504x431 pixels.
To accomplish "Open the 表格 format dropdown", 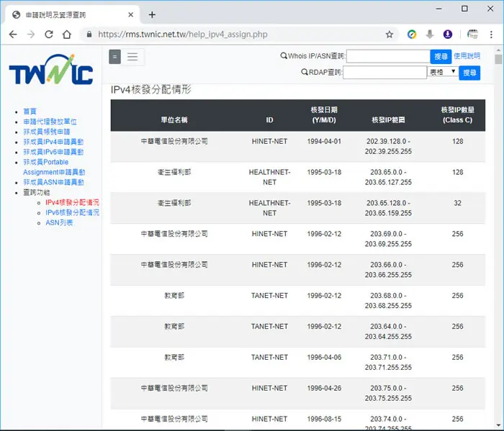I will click(x=443, y=72).
